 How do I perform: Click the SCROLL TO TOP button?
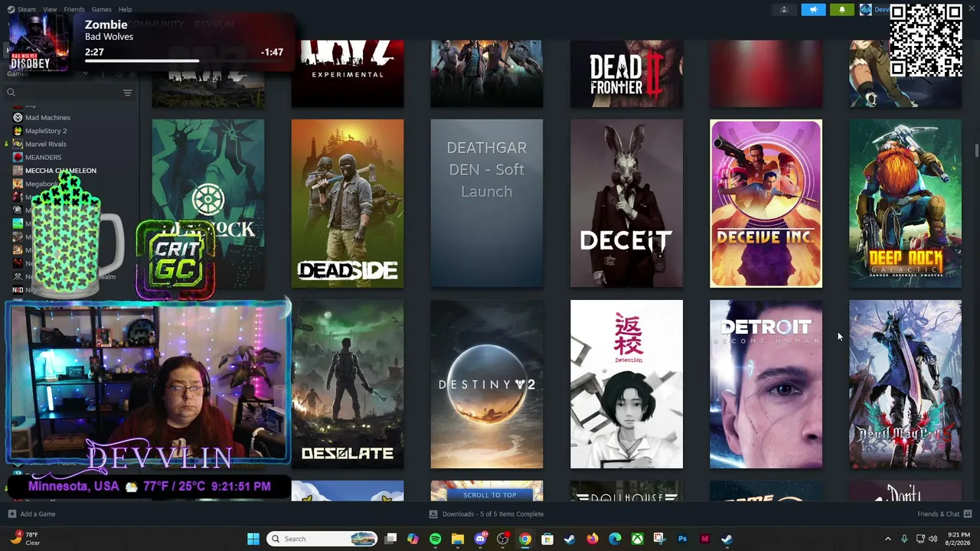tap(490, 495)
